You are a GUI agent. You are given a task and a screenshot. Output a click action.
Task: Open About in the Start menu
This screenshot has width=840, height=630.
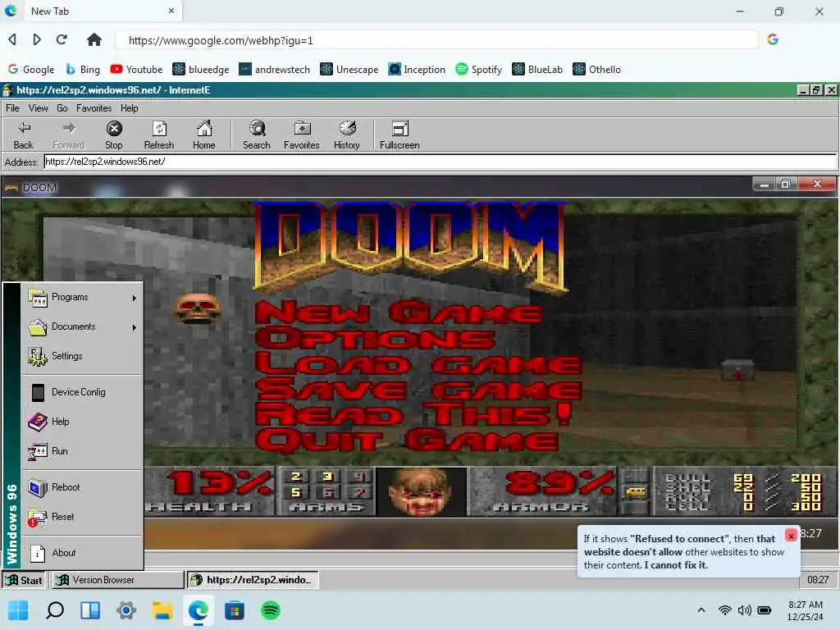point(83,553)
